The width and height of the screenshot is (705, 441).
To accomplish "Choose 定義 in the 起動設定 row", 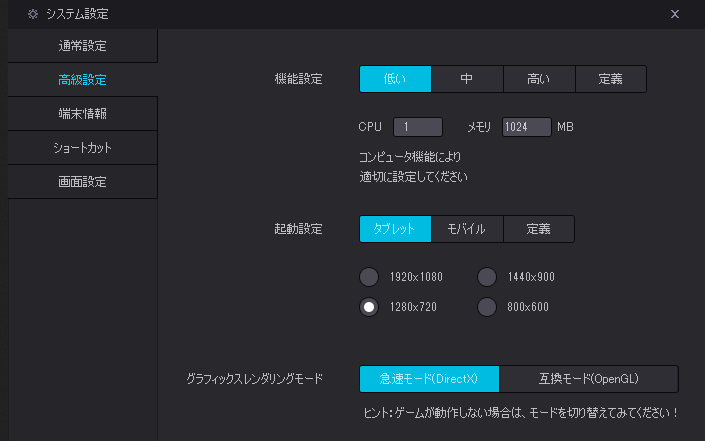I will [x=539, y=229].
